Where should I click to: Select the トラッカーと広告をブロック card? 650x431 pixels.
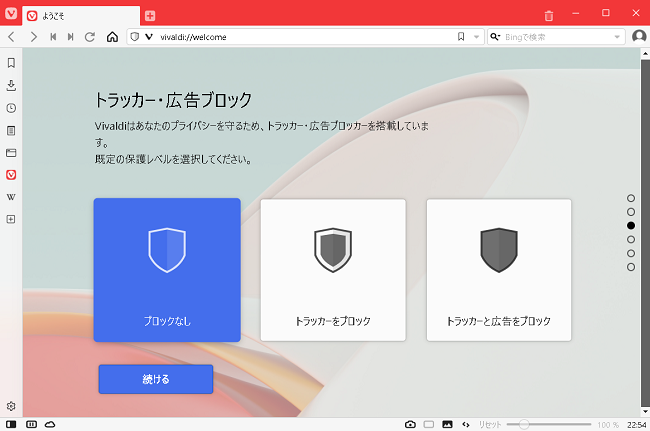pyautogui.click(x=499, y=270)
